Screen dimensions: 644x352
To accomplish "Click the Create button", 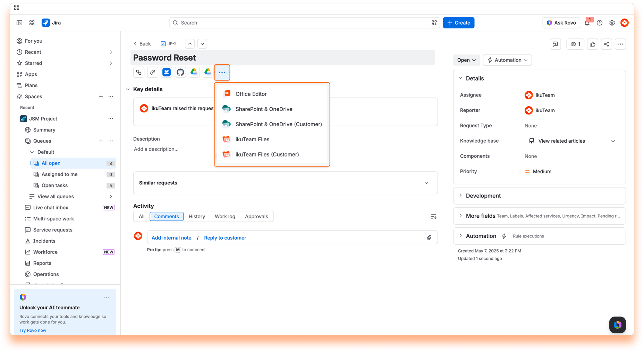I will pos(458,23).
